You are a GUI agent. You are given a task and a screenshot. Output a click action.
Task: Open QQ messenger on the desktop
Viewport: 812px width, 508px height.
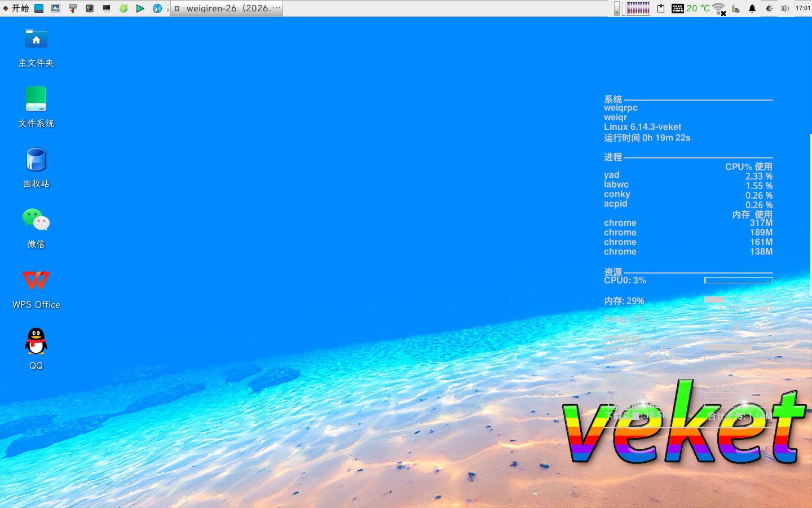(36, 341)
